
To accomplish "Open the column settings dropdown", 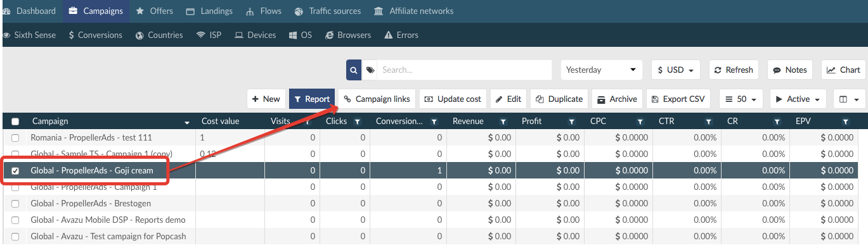I will [x=848, y=99].
